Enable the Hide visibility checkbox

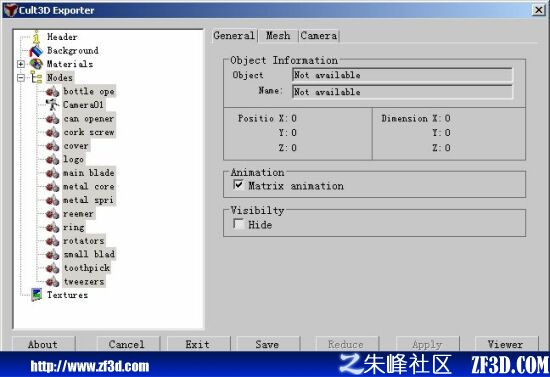(239, 224)
